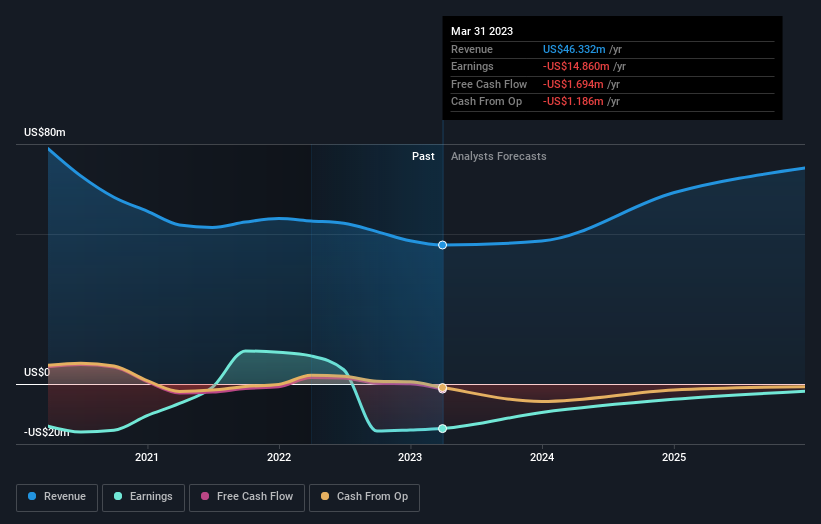
Task: Click the -US$1.694m free cash flow value
Action: coord(573,84)
